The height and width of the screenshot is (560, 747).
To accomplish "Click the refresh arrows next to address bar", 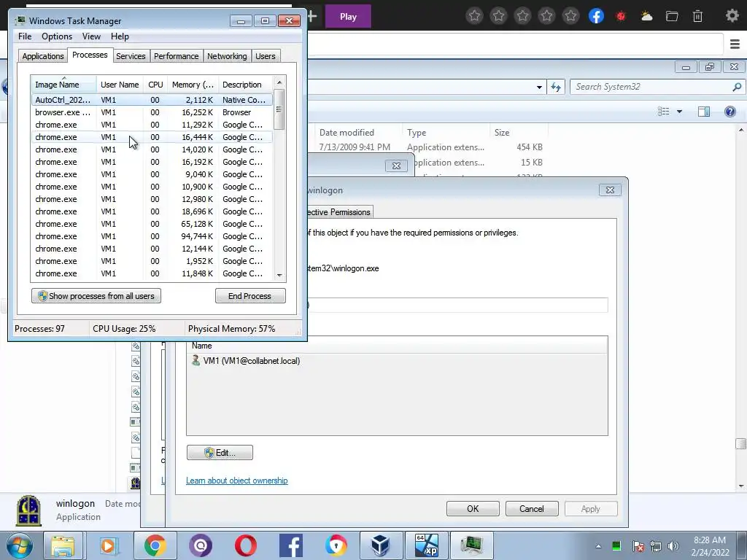I will [x=556, y=87].
